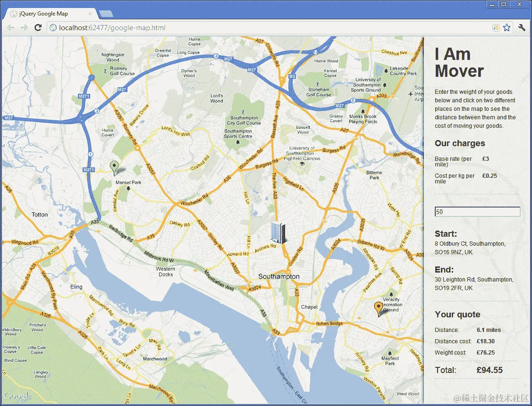Viewport: 532px width, 406px height.
Task: Click the Lord's Wood label
Action: (217, 98)
